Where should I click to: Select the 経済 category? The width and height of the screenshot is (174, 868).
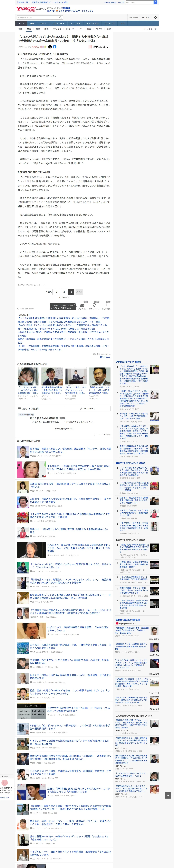coord(46,29)
